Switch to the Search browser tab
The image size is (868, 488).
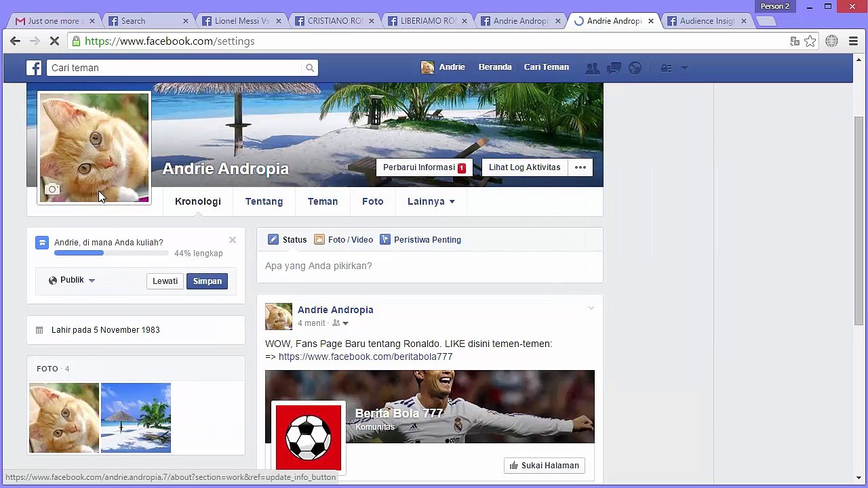click(148, 21)
